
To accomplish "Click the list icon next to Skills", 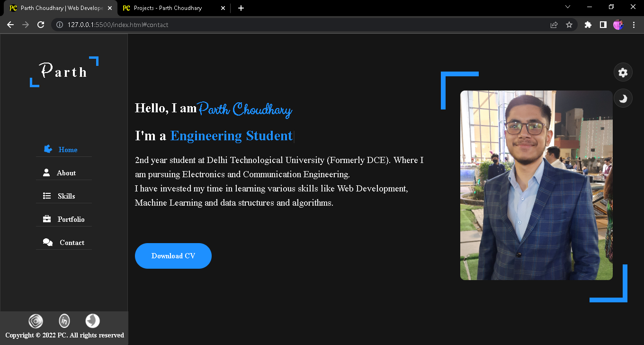I will coord(46,195).
